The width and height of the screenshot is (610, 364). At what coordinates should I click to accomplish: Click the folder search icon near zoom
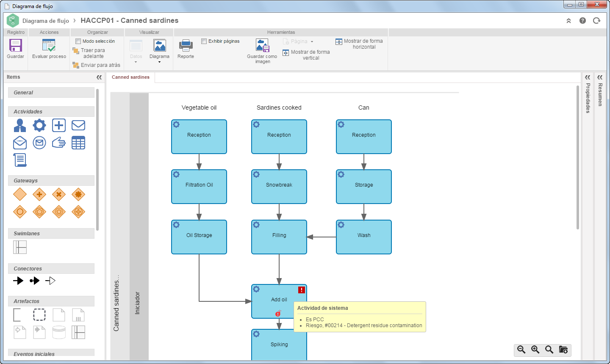(x=563, y=350)
